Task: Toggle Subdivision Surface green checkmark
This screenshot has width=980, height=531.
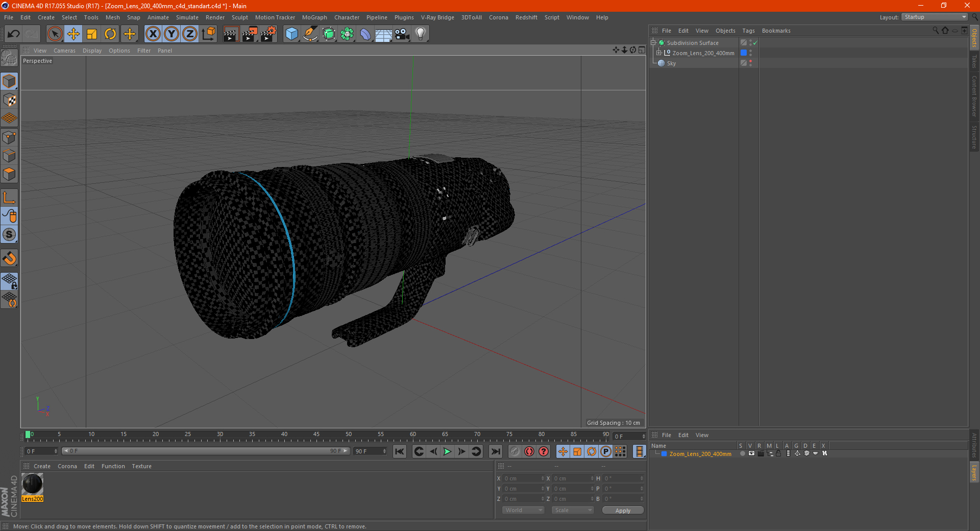Action: [755, 43]
